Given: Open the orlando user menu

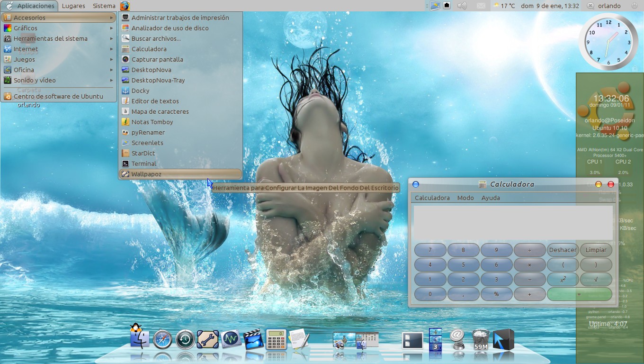Looking at the screenshot, I should point(609,6).
